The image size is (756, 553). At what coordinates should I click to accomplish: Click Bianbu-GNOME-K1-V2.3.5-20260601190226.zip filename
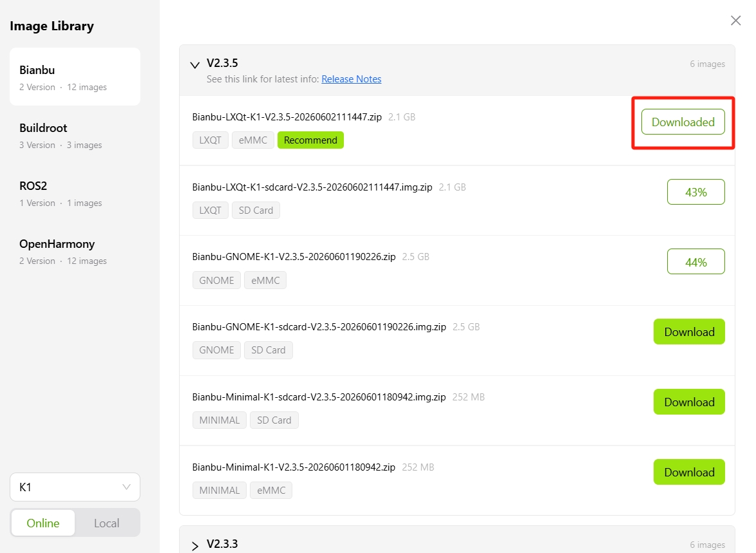(294, 257)
